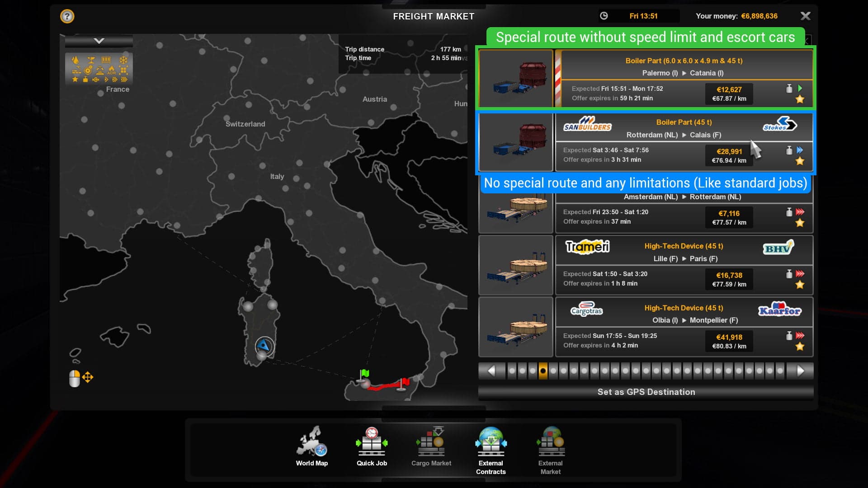Click the star rating filter icon
Viewport: 868px width, 488px height.
coord(75,80)
